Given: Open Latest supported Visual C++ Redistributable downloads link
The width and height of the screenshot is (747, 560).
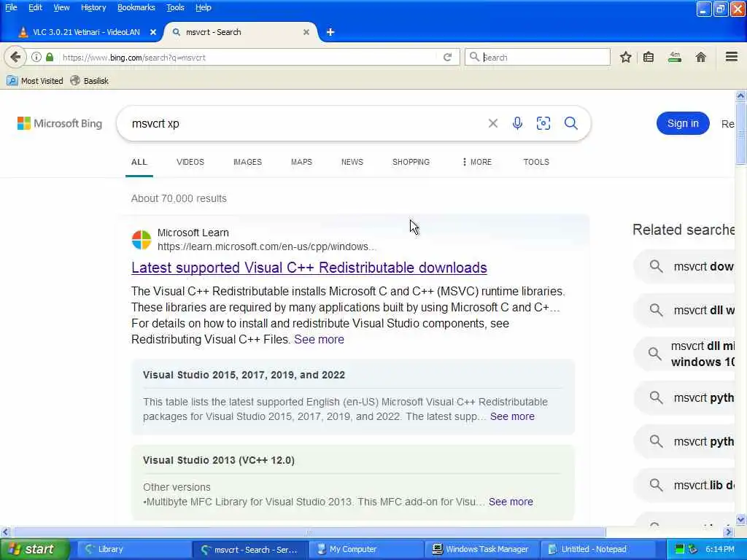Looking at the screenshot, I should click(x=309, y=268).
